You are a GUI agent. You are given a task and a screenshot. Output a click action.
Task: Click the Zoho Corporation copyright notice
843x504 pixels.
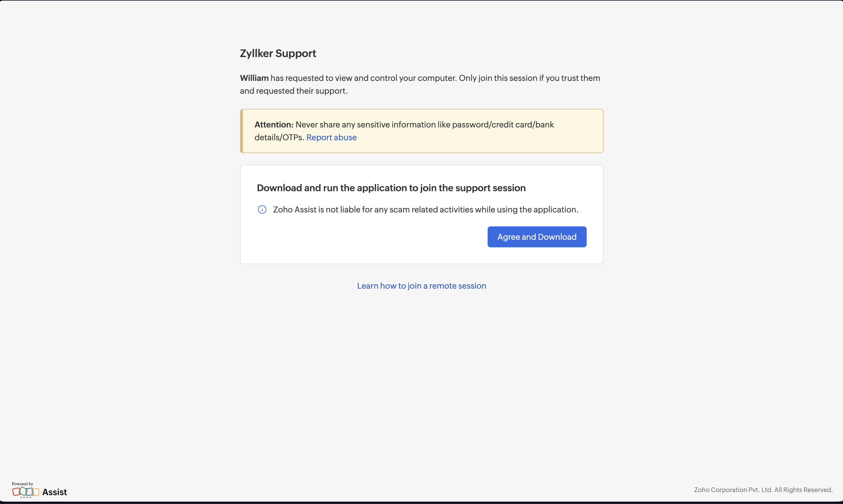(x=763, y=490)
